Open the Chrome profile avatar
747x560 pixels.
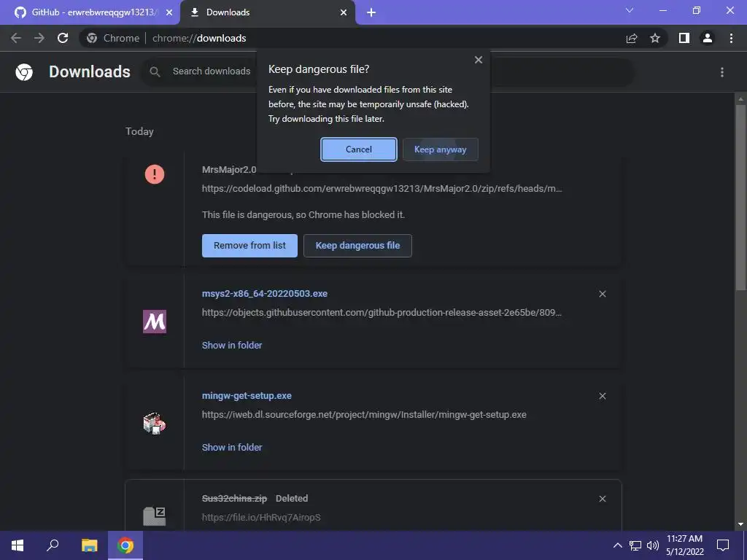(708, 38)
